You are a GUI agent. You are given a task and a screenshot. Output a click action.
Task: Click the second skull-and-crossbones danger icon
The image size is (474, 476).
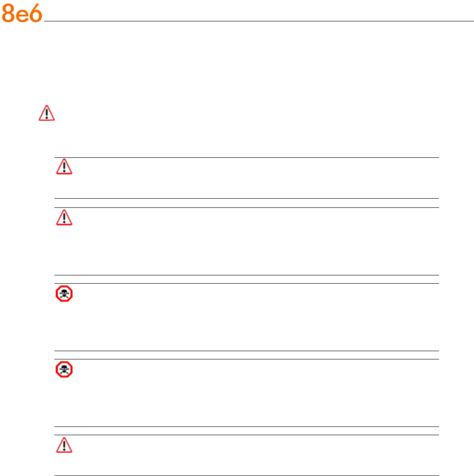click(64, 370)
